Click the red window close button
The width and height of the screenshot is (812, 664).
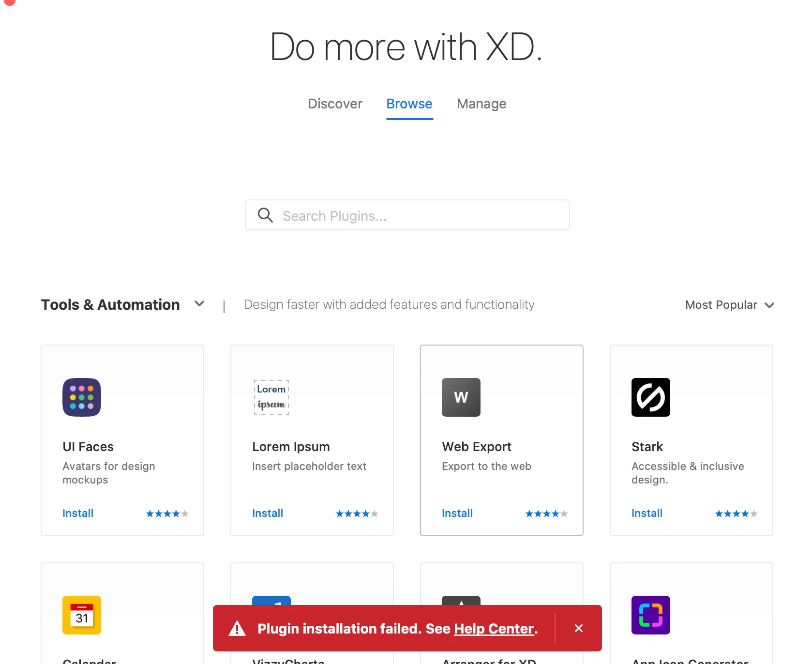pos(9,1)
